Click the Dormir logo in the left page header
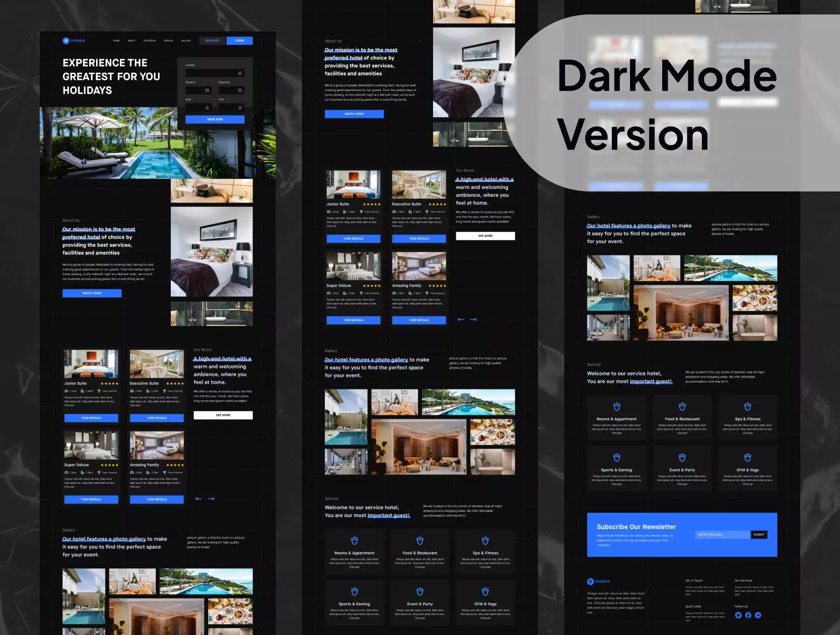The image size is (840, 635). pos(74,41)
